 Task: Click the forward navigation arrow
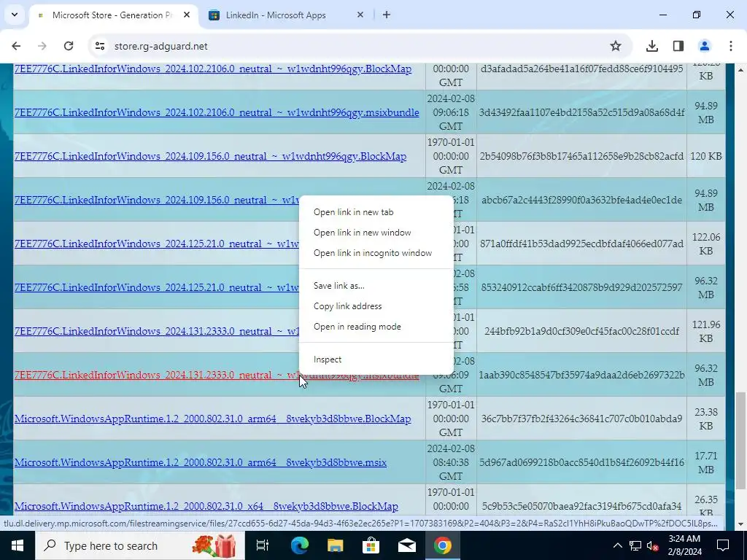pos(42,46)
